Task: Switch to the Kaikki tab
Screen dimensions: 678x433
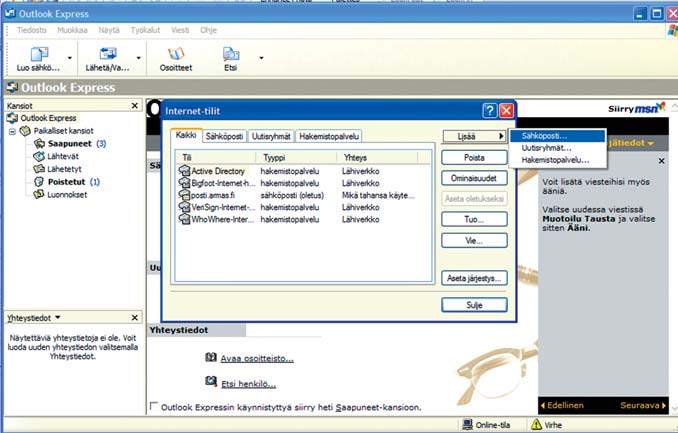Action: [186, 135]
